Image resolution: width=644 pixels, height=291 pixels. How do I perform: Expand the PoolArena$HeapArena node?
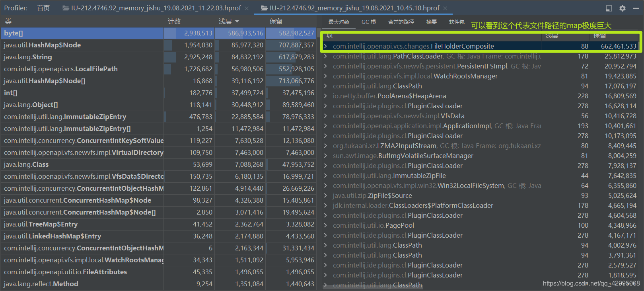(x=325, y=96)
